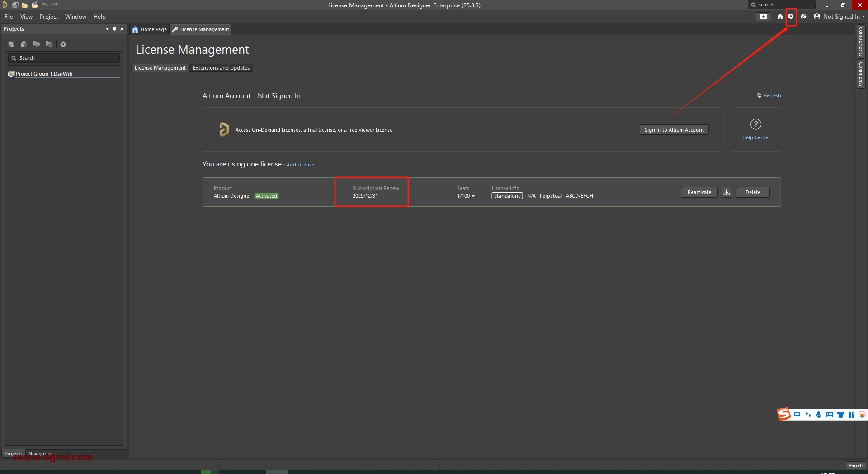Screen dimensions: 868x474
Task: Click the Open document folder icon in title bar
Action: click(25, 5)
